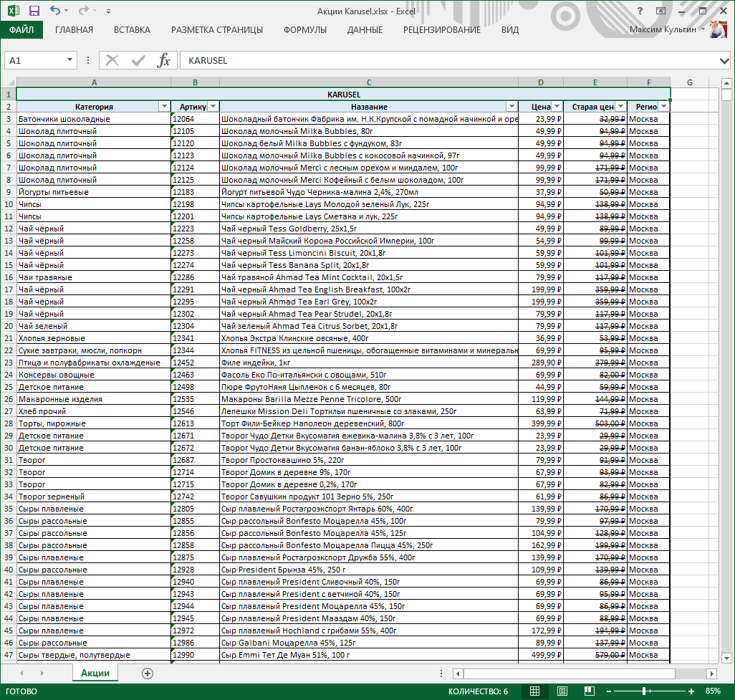Confirm entry with the checkmark icon

pos(138,60)
